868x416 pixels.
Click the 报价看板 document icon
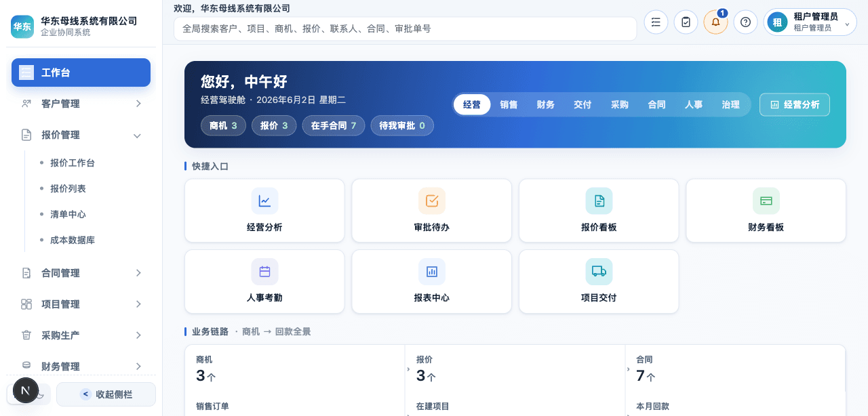tap(599, 201)
